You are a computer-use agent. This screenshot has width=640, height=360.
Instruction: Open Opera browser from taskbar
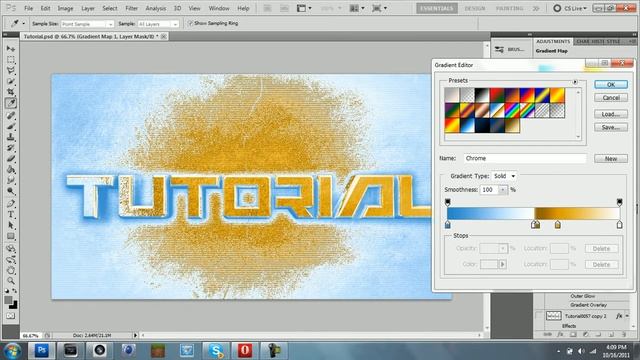[x=244, y=350]
